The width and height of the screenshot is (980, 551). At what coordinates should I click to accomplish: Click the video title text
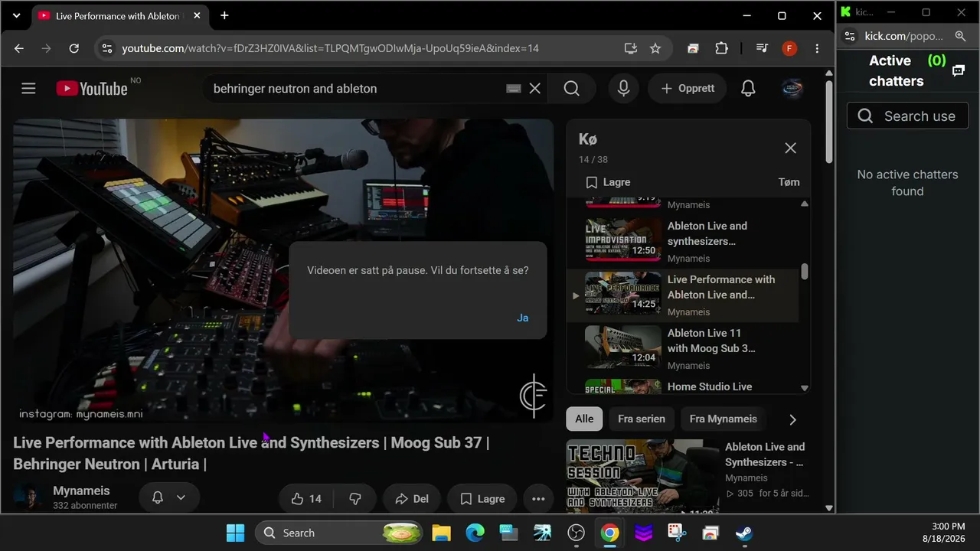(x=251, y=453)
